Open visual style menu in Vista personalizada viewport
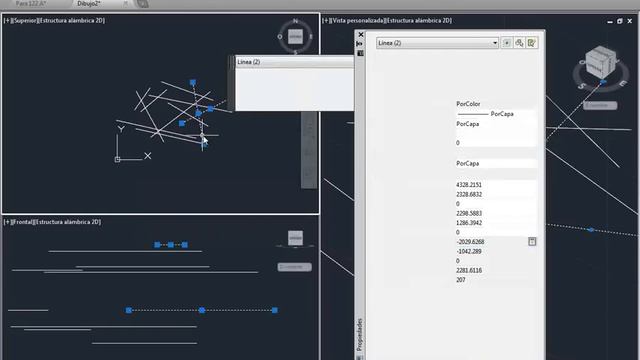640x360 pixels. pyautogui.click(x=418, y=20)
